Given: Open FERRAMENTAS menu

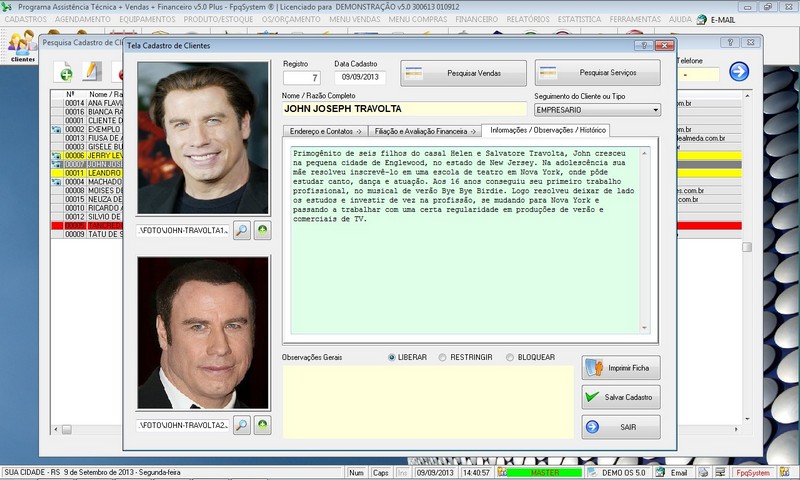Looking at the screenshot, I should pos(635,19).
